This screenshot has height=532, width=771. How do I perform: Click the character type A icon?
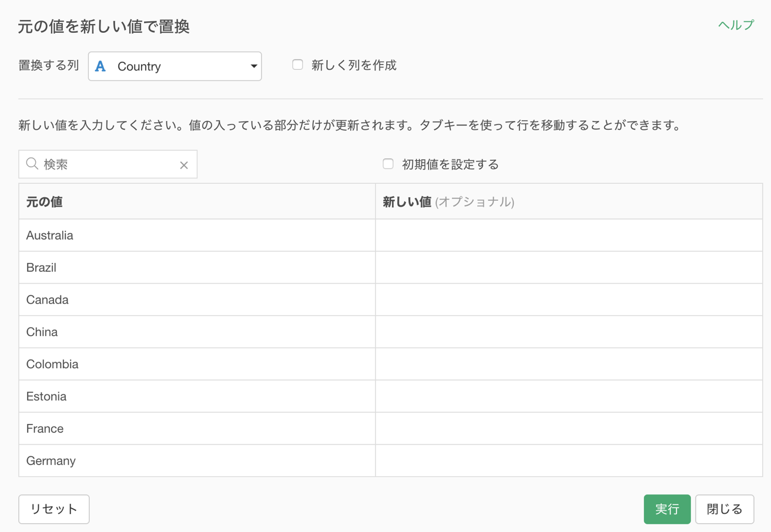click(x=100, y=66)
